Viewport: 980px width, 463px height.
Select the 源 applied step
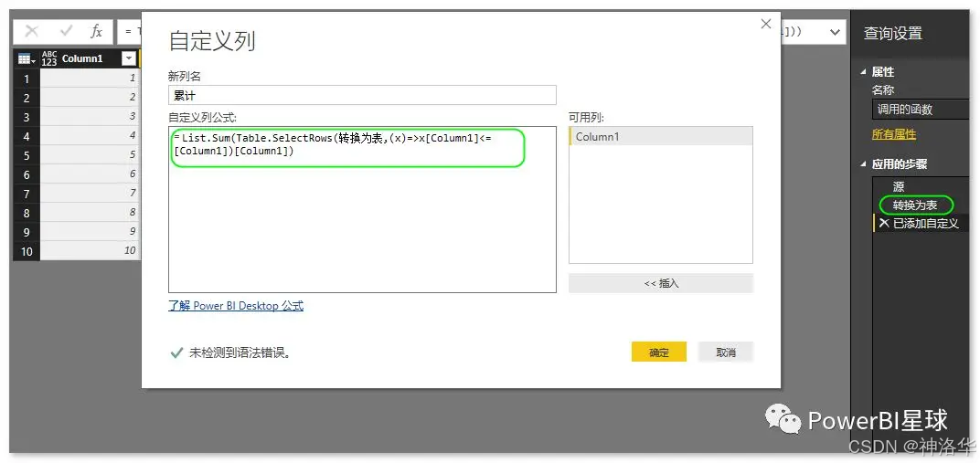[x=898, y=186]
